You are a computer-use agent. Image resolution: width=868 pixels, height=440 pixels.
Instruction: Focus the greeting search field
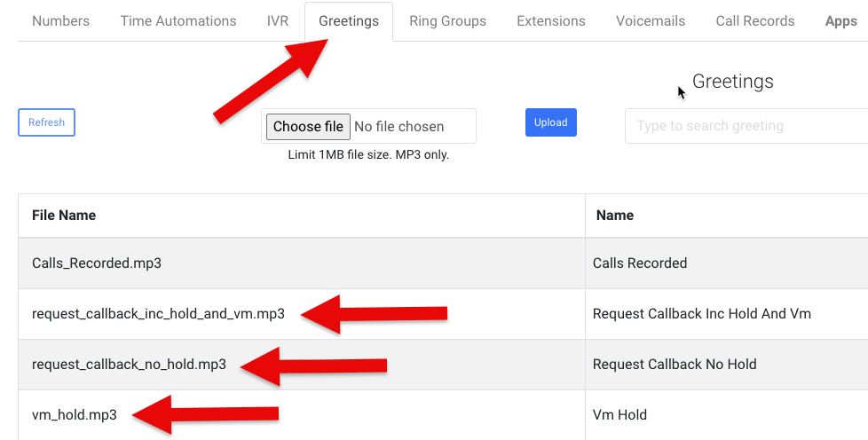(x=746, y=126)
